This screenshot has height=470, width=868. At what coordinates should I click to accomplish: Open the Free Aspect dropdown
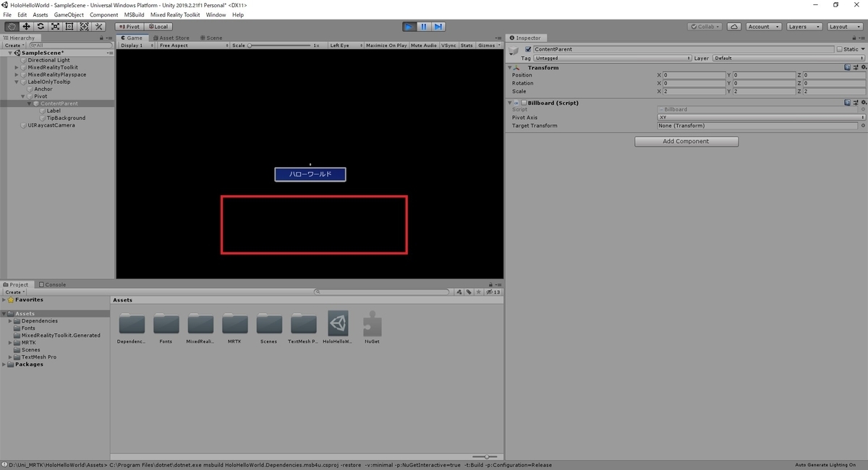click(193, 46)
